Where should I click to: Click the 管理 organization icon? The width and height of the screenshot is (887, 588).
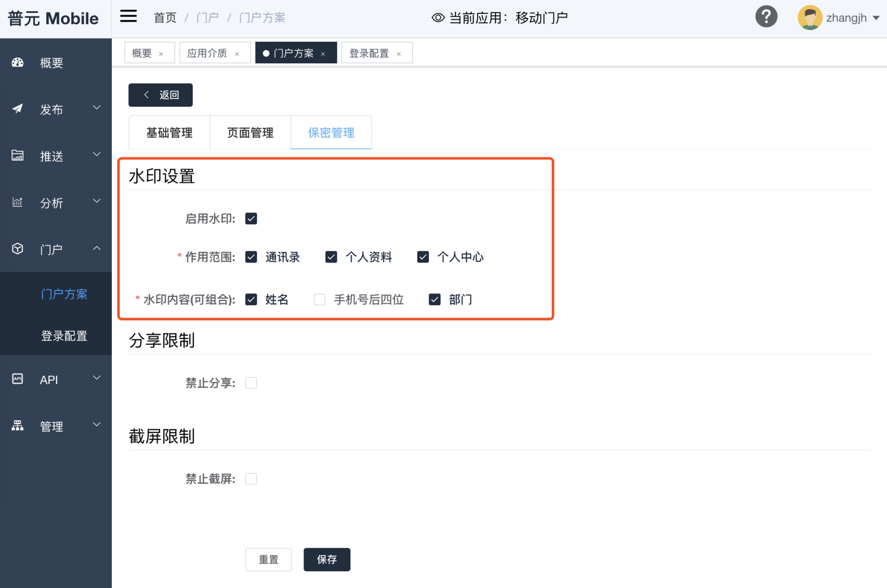pyautogui.click(x=18, y=426)
